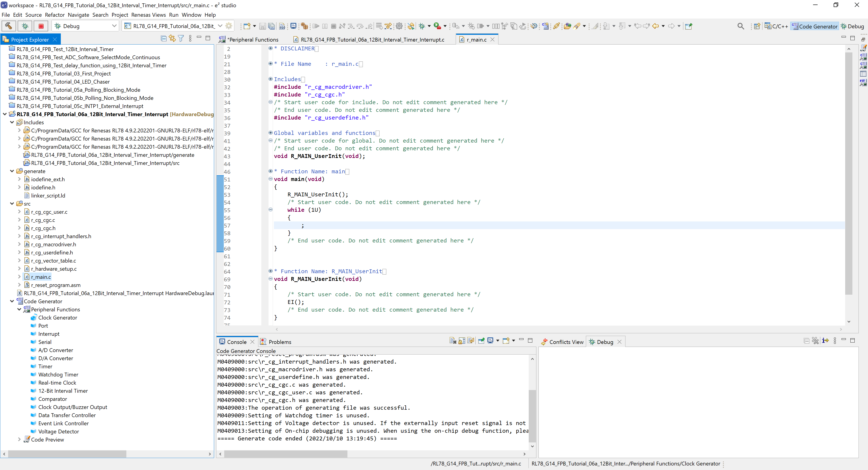Screen dimensions: 868x470
Task: Close the r_main.c editor tab
Action: [x=492, y=39]
